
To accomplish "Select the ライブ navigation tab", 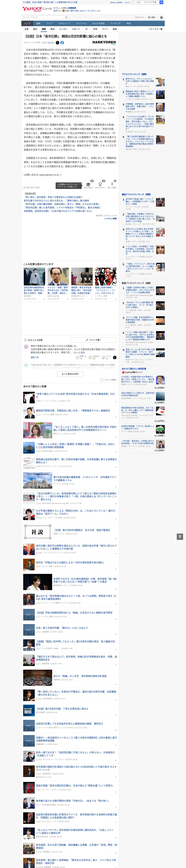I will 49,24.
